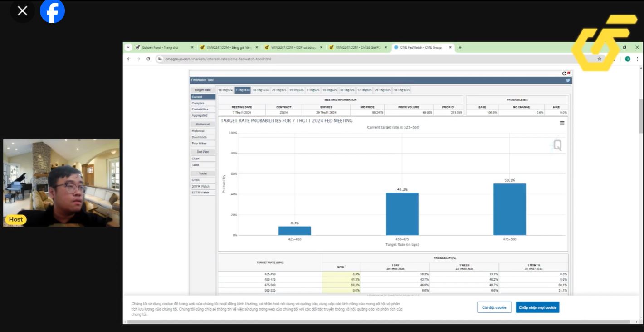Click the 50.3% NOW cell for 475-500
Screen dimensions: 644x332
click(341, 285)
